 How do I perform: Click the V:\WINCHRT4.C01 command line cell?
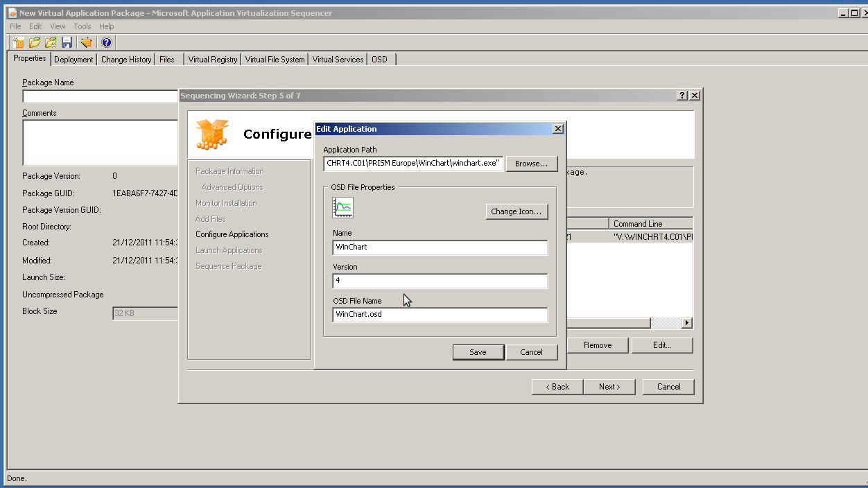pos(652,236)
